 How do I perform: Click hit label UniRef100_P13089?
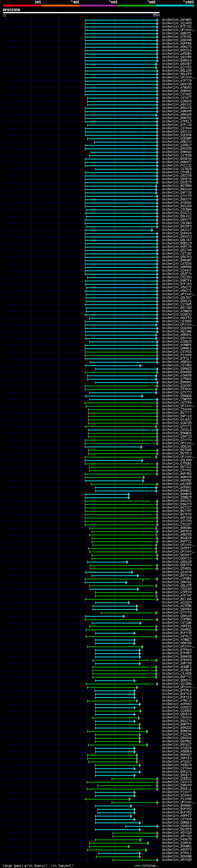[x=176, y=355]
